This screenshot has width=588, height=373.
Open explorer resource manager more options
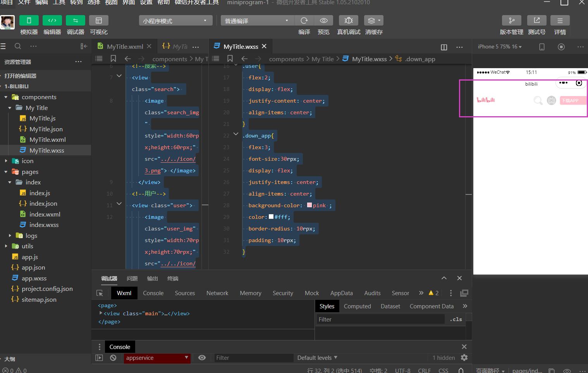(79, 62)
